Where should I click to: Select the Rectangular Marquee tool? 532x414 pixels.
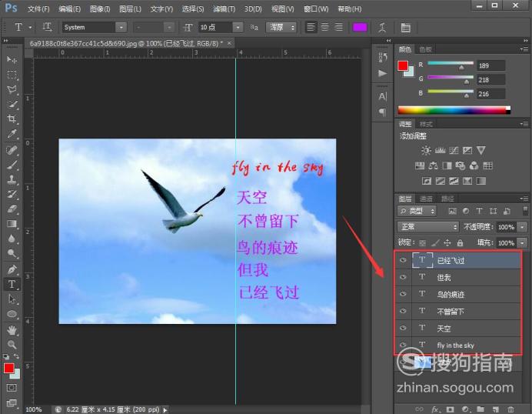pos(12,75)
